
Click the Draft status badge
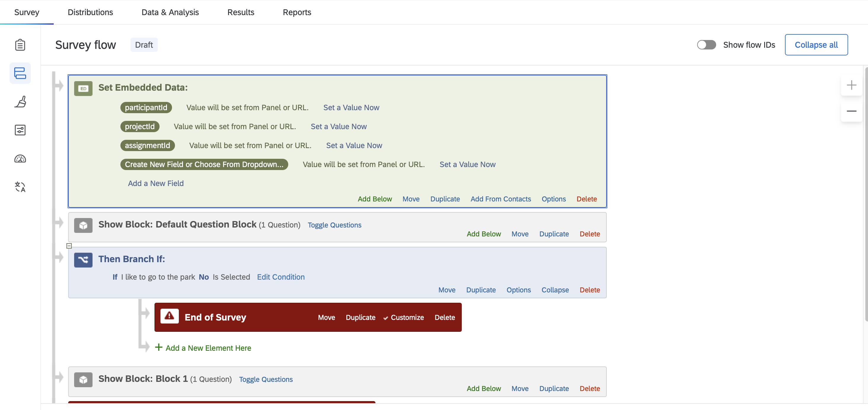pyautogui.click(x=144, y=45)
